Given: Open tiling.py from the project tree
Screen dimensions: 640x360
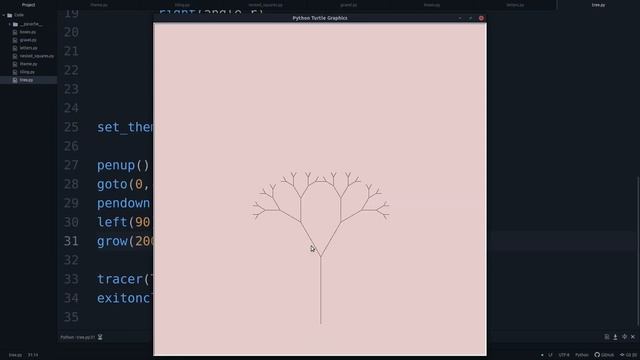Looking at the screenshot, I should click(27, 72).
